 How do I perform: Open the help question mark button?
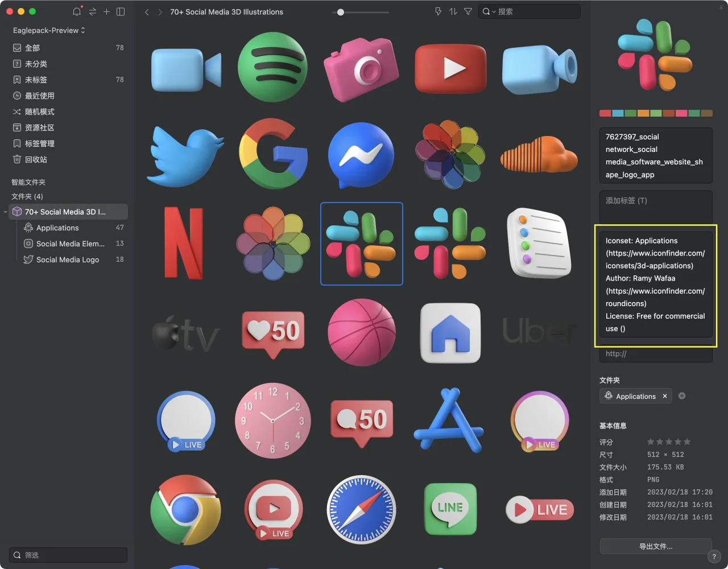[x=714, y=556]
